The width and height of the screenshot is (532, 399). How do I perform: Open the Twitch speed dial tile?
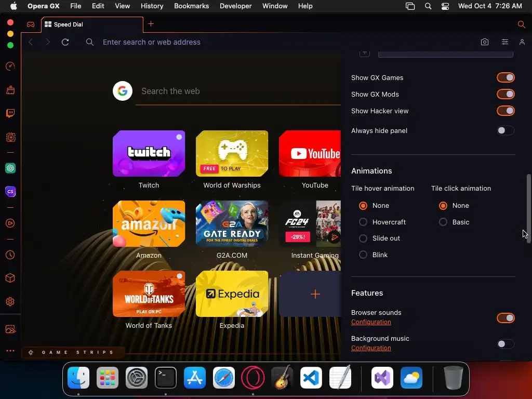pos(149,153)
